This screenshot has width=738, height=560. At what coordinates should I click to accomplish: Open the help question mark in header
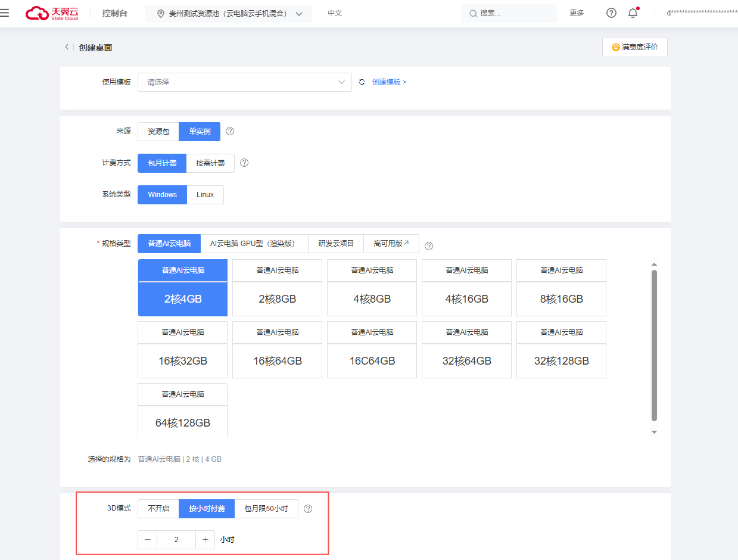point(611,13)
